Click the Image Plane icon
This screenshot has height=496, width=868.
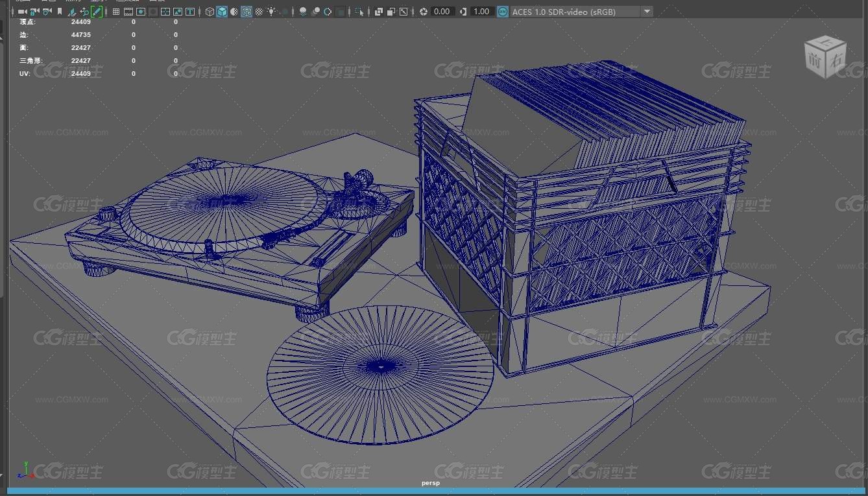coord(72,12)
